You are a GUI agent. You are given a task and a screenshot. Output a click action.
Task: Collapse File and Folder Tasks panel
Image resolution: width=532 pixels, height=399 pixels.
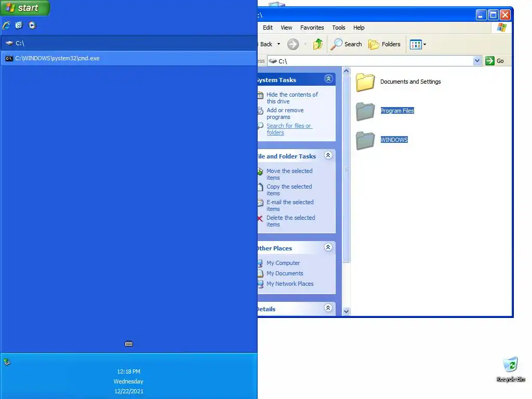click(x=328, y=155)
